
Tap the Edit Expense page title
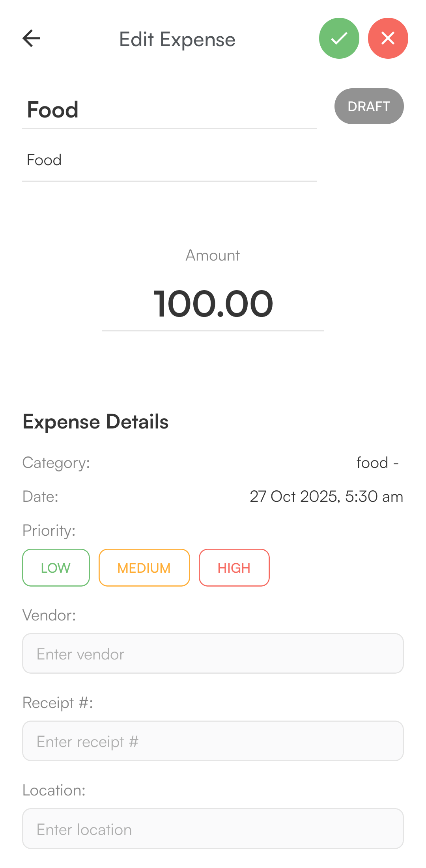tap(177, 39)
